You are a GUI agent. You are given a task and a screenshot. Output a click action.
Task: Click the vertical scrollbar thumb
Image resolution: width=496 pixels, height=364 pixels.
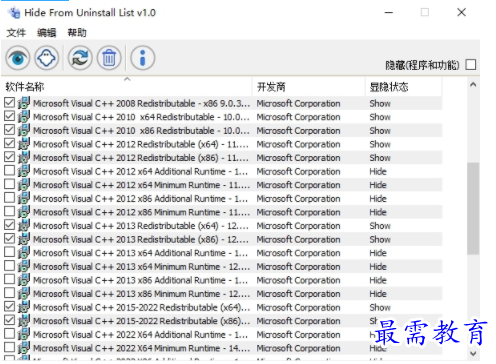point(473,209)
